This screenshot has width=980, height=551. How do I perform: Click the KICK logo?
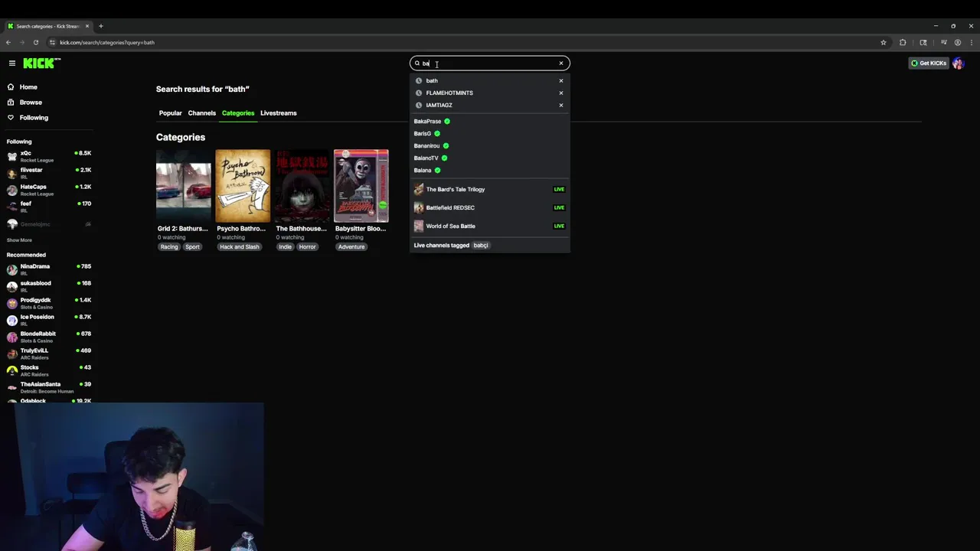[x=41, y=64]
